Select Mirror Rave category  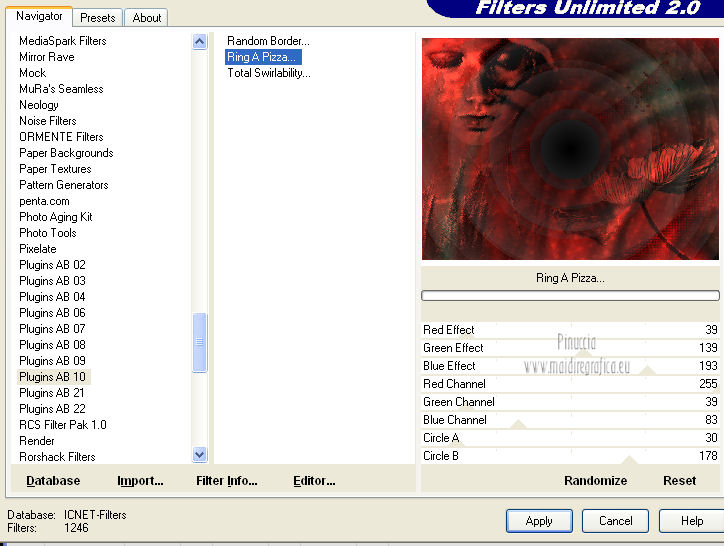pos(47,57)
